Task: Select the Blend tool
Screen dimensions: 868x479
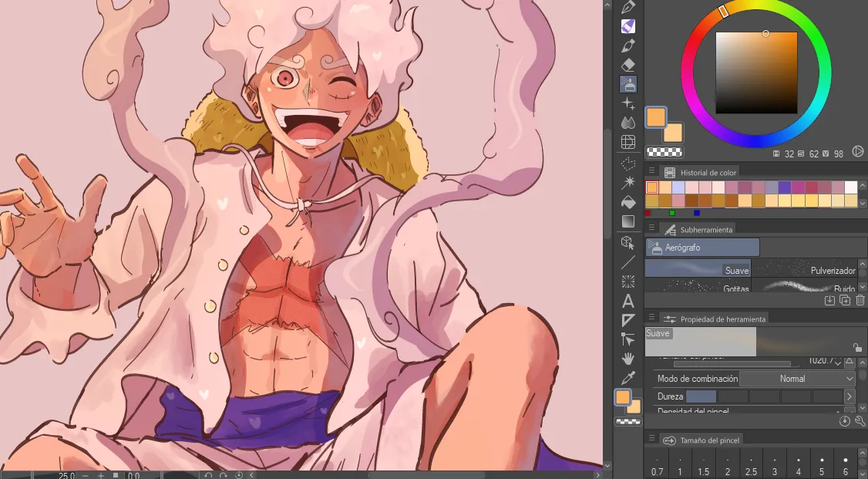Action: pyautogui.click(x=627, y=123)
